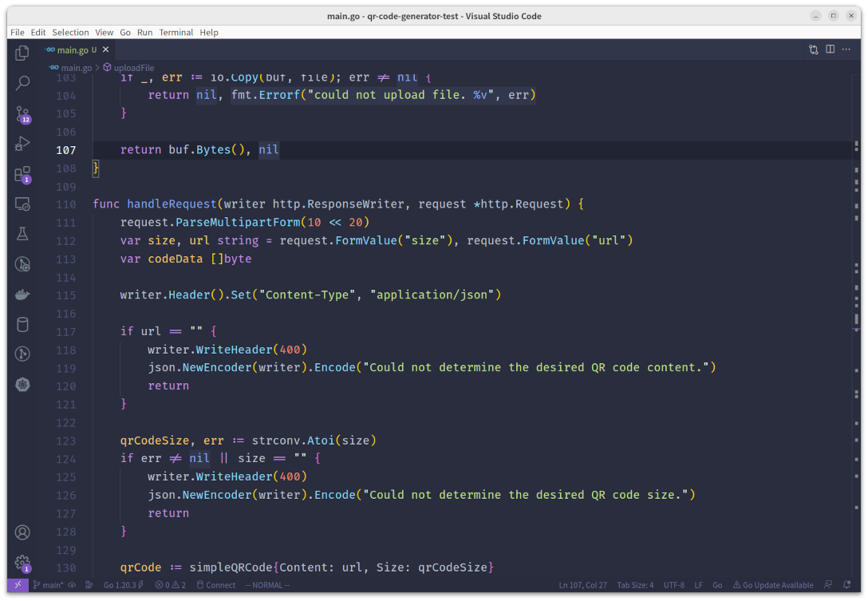Open the Help menu
Viewport: 868px width, 601px height.
click(209, 32)
